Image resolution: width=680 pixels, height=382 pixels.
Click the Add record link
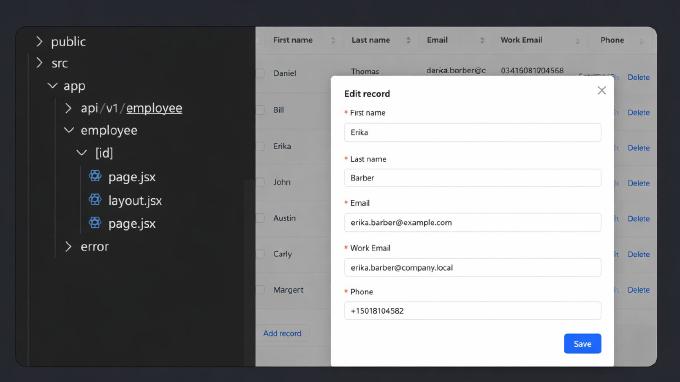point(282,333)
